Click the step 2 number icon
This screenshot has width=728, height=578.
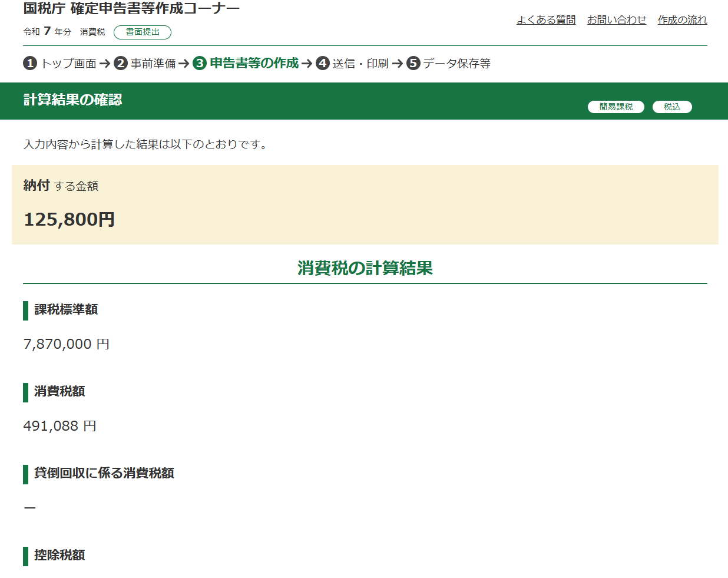coord(121,63)
